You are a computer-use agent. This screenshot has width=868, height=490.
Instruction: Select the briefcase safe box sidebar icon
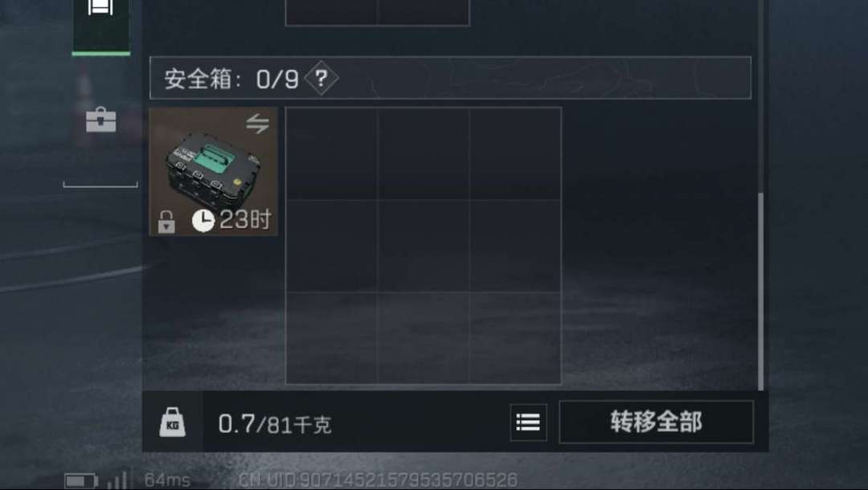100,120
